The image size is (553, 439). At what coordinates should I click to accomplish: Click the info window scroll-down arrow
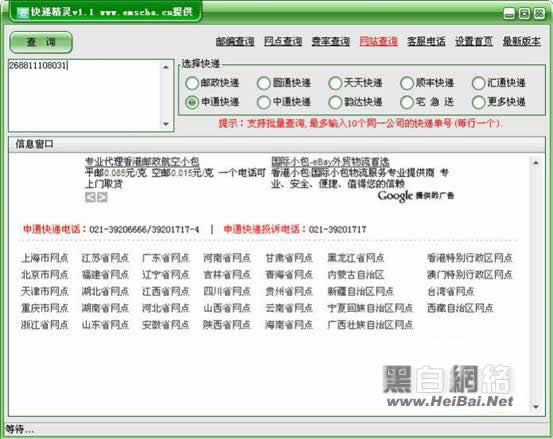(x=536, y=407)
